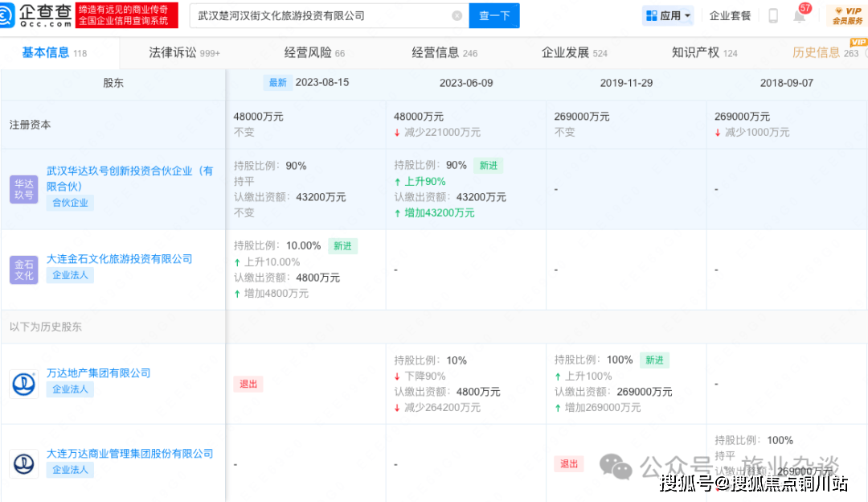The height and width of the screenshot is (502, 868).
Task: Click the 查一下 search button
Action: [x=494, y=15]
